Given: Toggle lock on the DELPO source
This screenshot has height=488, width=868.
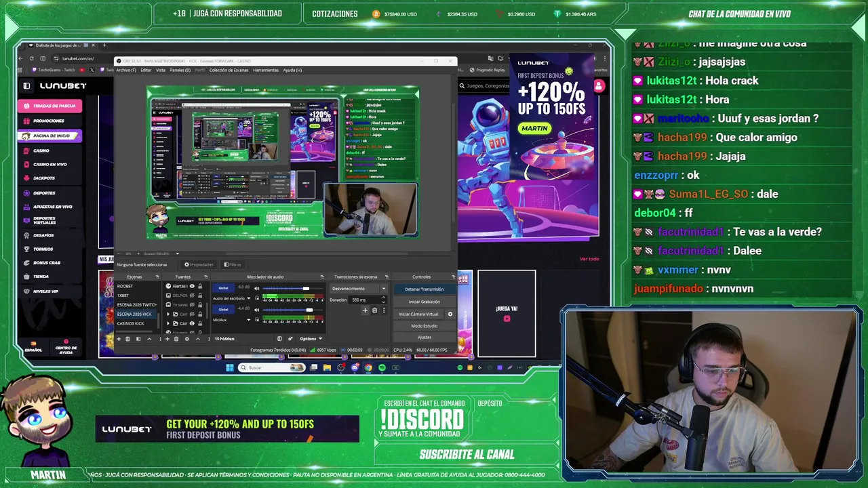Looking at the screenshot, I should click(200, 296).
